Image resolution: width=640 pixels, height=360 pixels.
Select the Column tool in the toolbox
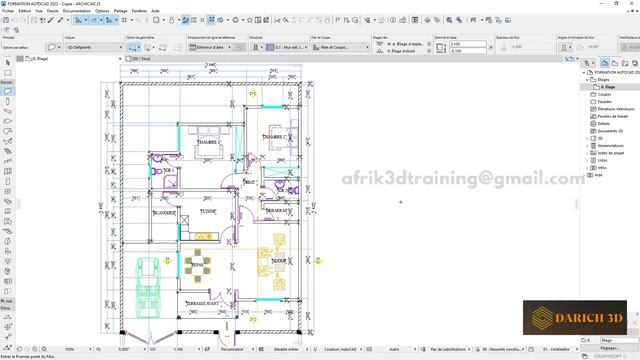7,101
